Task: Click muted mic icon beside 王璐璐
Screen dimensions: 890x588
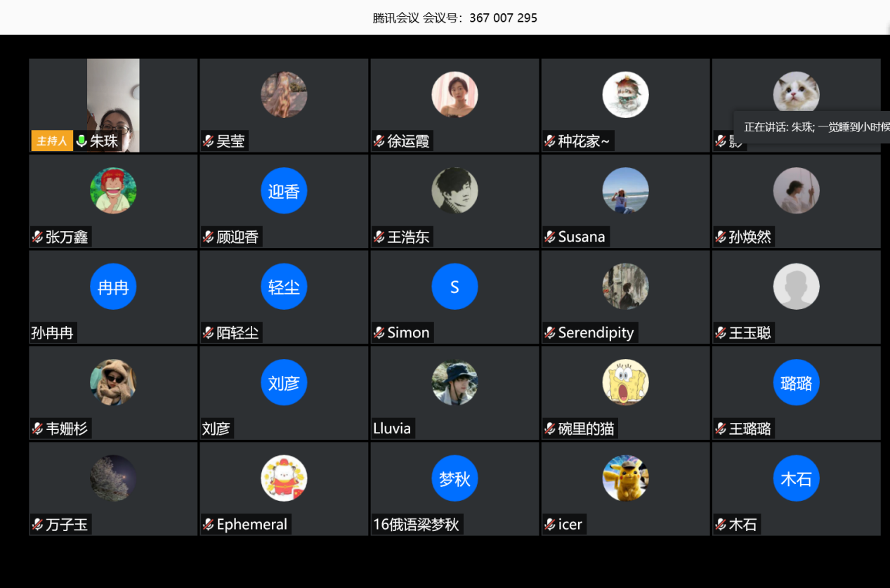Action: (721, 429)
